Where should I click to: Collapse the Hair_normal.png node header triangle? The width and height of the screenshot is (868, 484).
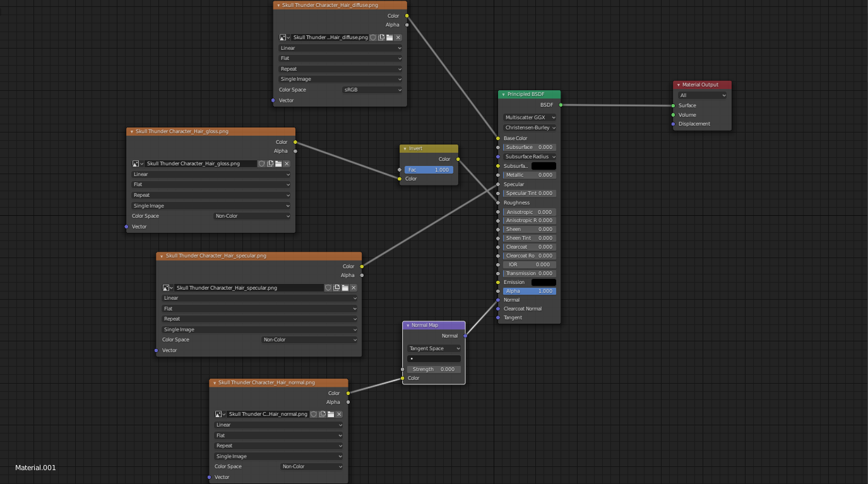[x=215, y=382]
